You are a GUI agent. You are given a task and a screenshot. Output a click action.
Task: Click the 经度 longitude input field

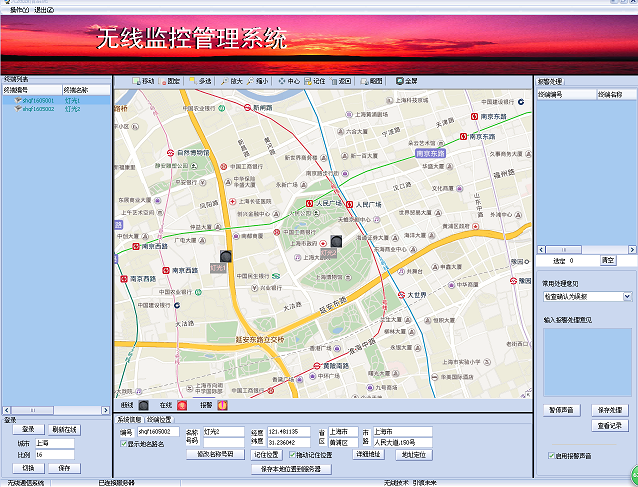point(292,432)
